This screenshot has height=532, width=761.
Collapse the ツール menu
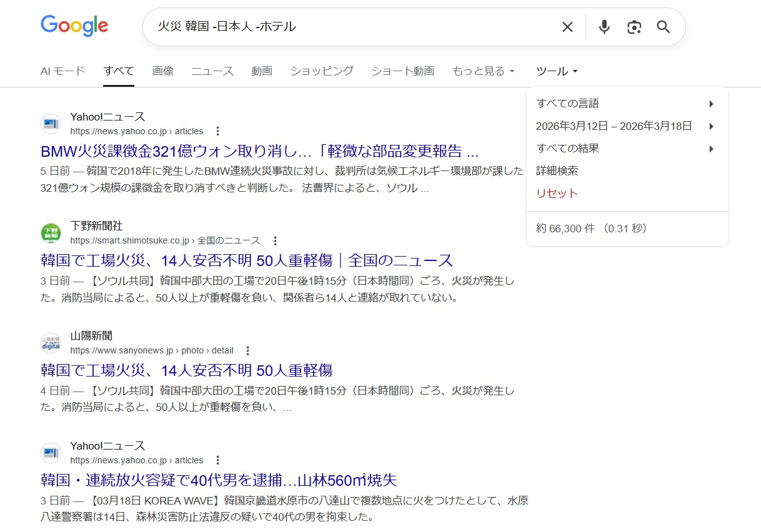(556, 71)
